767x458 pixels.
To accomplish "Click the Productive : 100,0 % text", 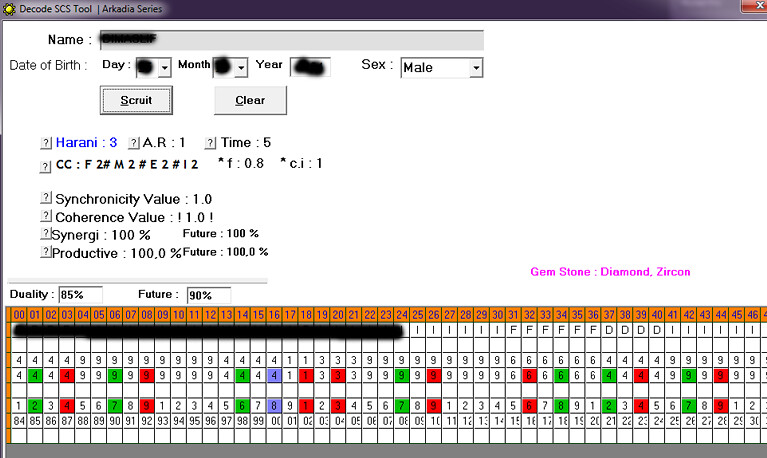I will [x=116, y=253].
